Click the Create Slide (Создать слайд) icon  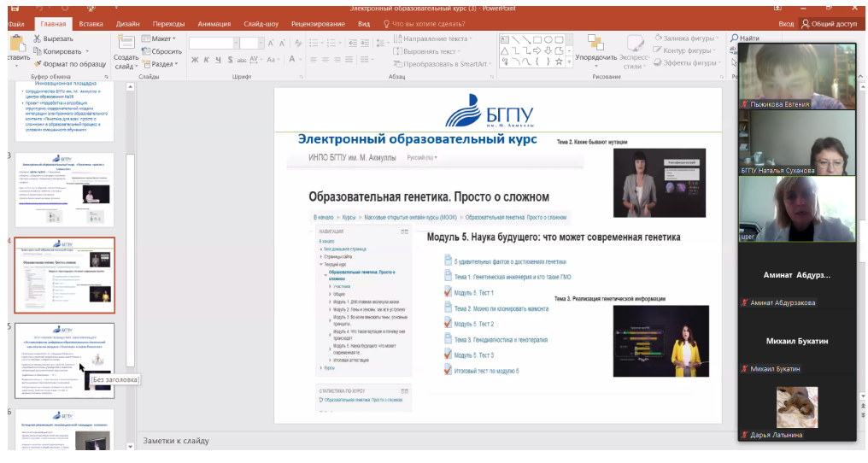pyautogui.click(x=126, y=43)
